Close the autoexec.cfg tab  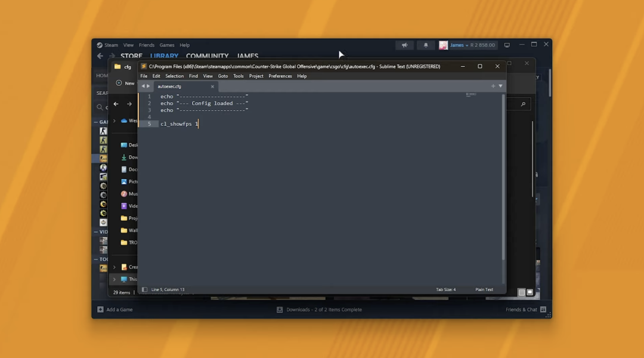(x=212, y=87)
